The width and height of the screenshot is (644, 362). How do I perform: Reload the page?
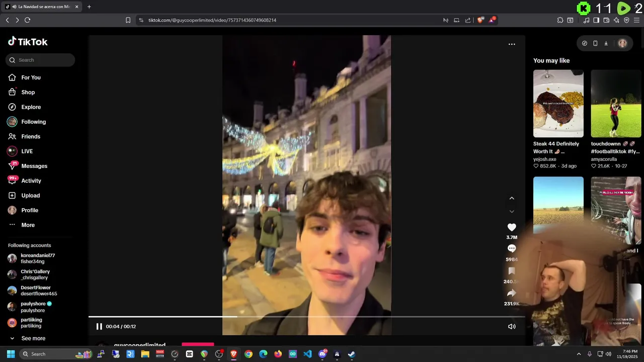[x=27, y=20]
